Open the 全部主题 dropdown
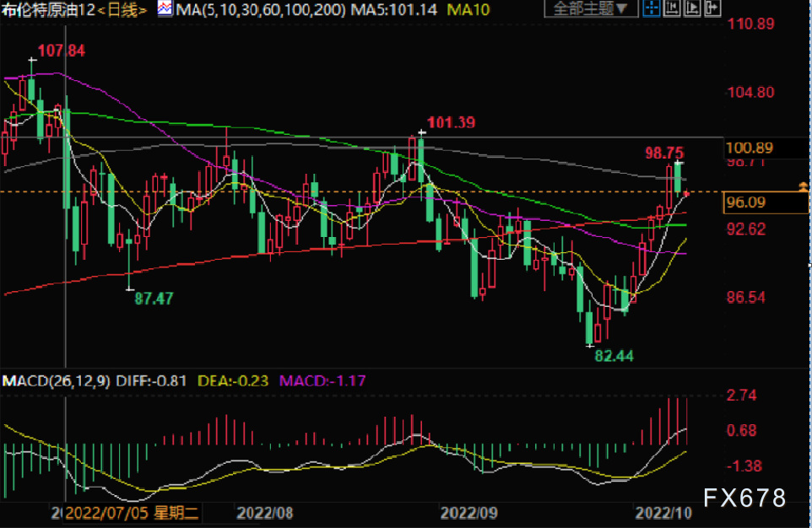Viewport: 812px width, 528px height. [591, 8]
